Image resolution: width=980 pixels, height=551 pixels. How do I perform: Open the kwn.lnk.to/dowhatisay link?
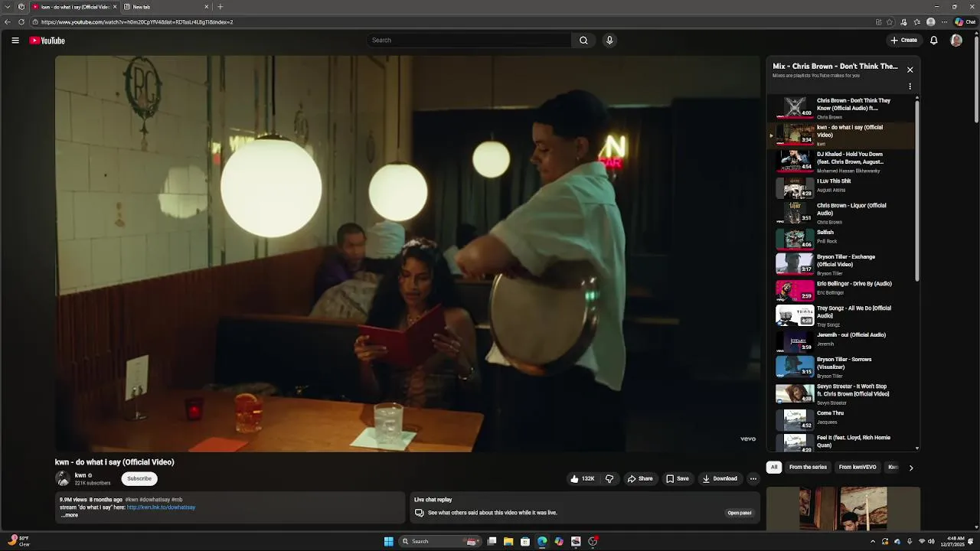coord(161,507)
